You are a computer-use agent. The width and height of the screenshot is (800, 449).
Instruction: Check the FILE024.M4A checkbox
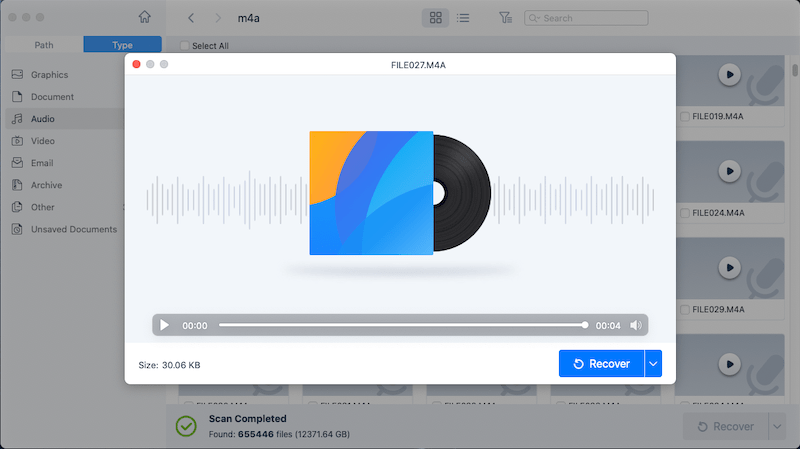pos(685,213)
